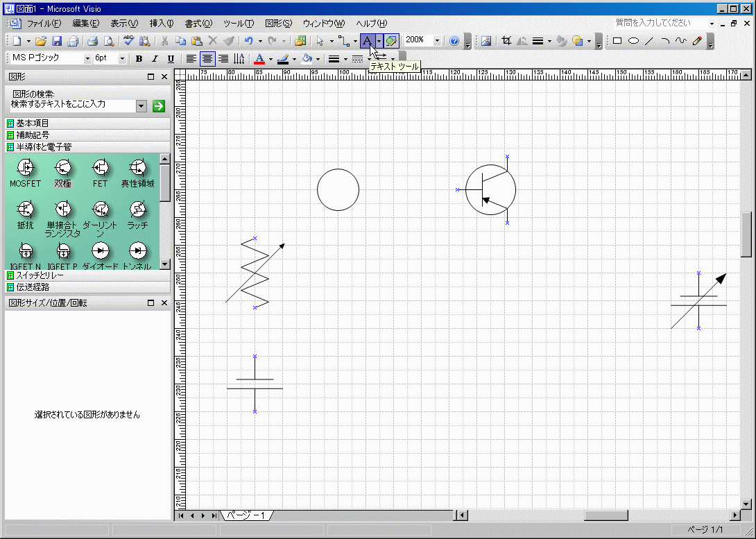Click the Save diskette icon

57,41
